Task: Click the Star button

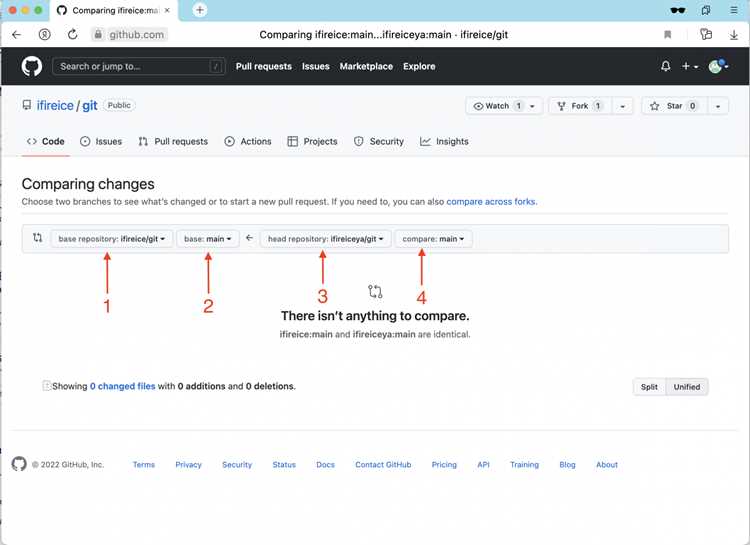Action: click(673, 106)
